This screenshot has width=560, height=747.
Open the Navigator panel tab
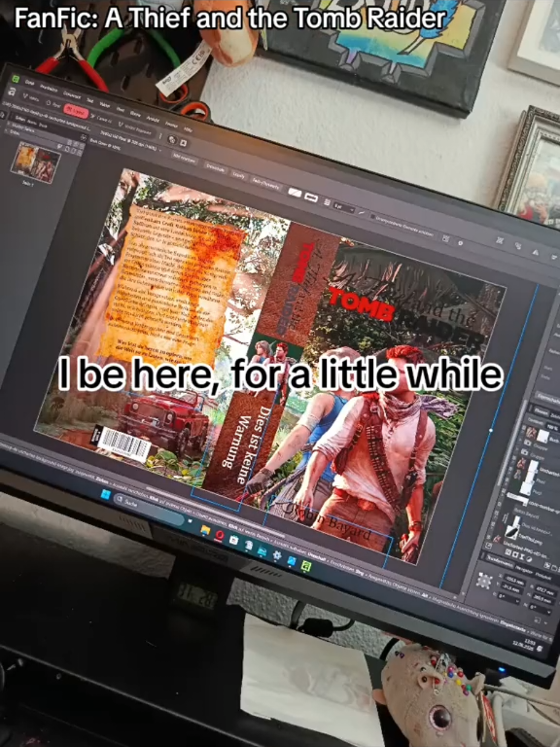tap(524, 570)
